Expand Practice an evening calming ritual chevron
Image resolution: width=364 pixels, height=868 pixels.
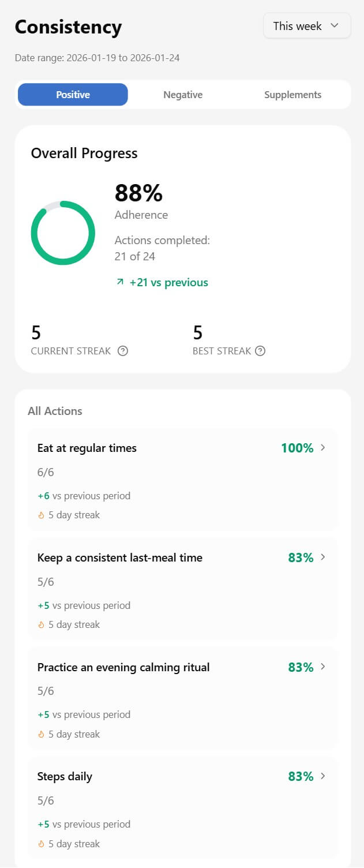pos(323,667)
